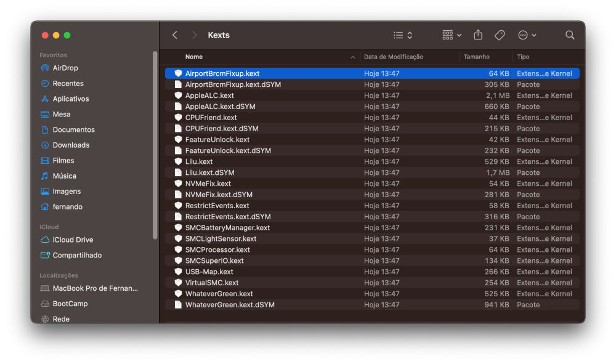Click the minimize yellow window button
The height and width of the screenshot is (364, 616).
pyautogui.click(x=56, y=35)
